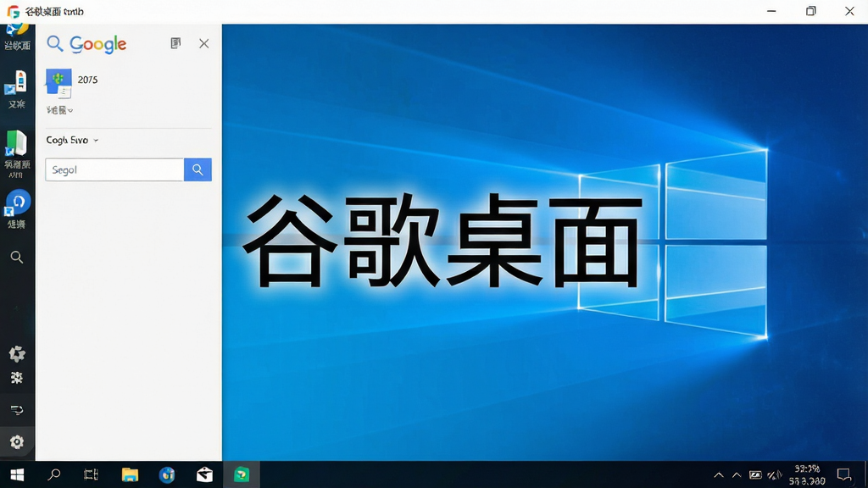Open the app thumbnail labeled 2075
The width and height of the screenshot is (868, 488).
pos(58,83)
